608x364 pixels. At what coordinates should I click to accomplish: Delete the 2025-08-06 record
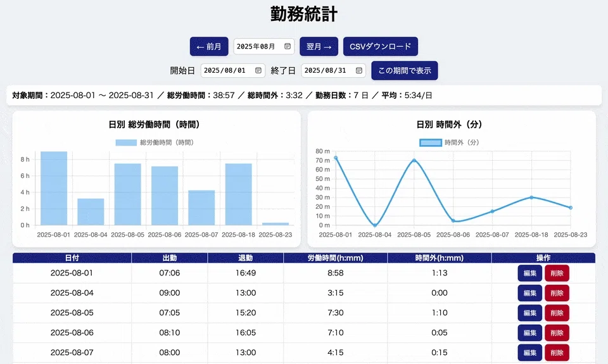pos(557,332)
